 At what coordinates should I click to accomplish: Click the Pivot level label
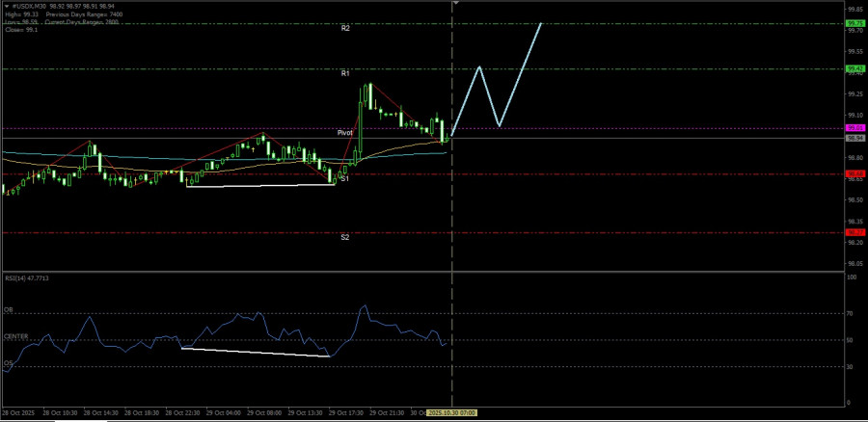pos(345,132)
